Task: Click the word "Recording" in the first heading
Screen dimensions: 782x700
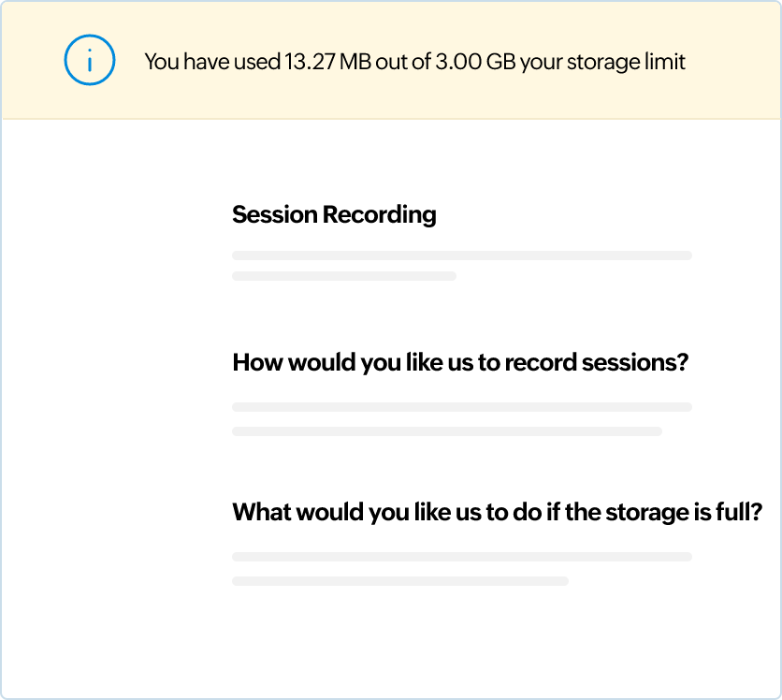Action: tap(379, 214)
